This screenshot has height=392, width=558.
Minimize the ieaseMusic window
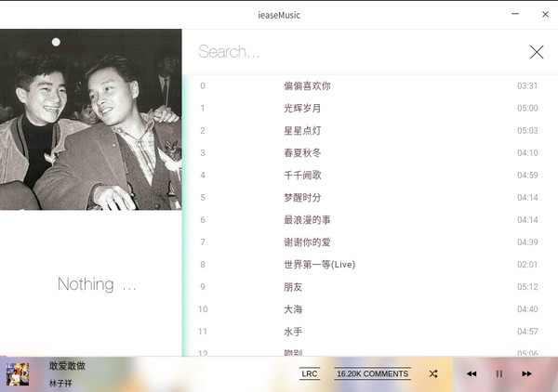click(x=515, y=14)
